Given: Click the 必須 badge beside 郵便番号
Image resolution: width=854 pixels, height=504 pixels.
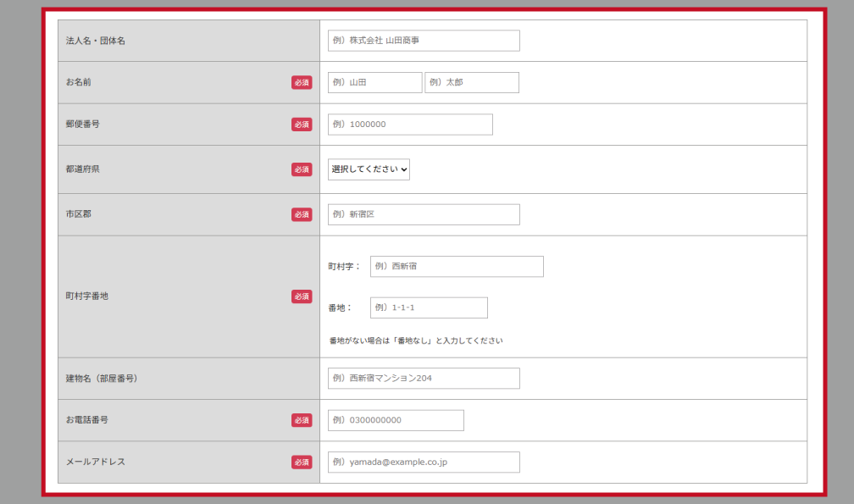Looking at the screenshot, I should pos(302,125).
